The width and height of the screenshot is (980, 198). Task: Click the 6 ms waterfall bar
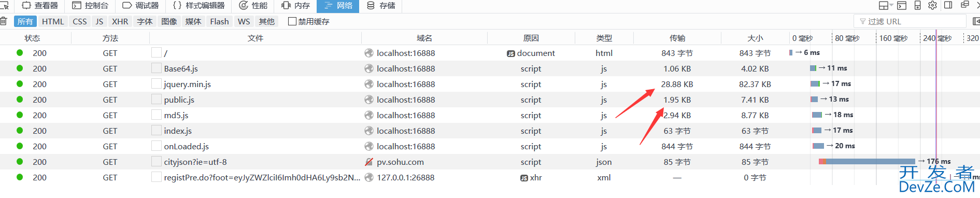(791, 53)
